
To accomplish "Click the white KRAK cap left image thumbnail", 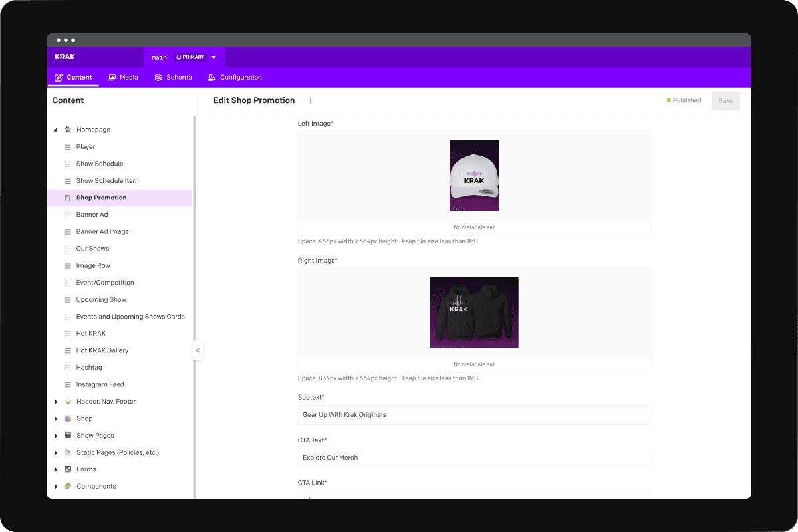I will [x=474, y=176].
